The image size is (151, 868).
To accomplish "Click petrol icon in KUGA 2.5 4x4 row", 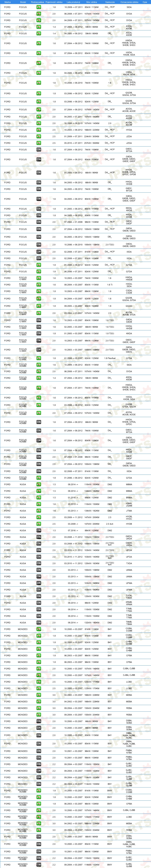I will pos(39,524).
